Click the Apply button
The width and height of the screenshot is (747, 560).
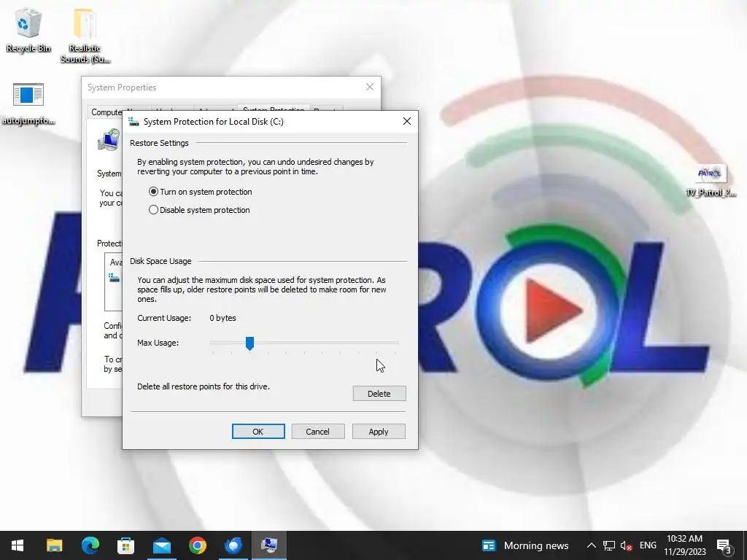coord(379,432)
